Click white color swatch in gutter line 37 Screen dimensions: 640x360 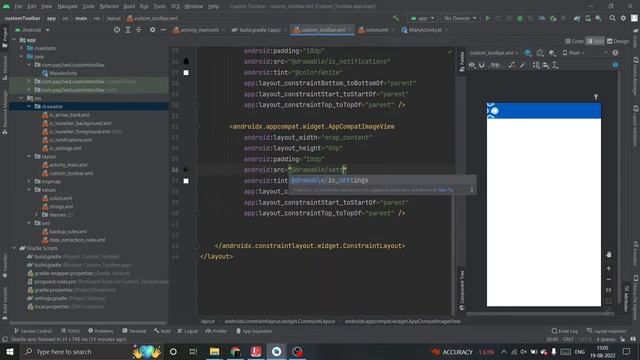[x=186, y=181]
